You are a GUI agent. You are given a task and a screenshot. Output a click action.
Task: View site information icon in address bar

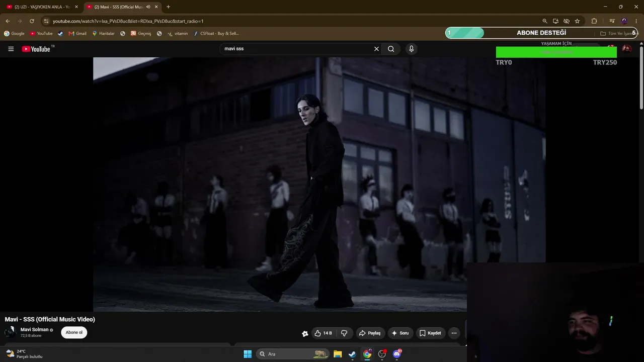pyautogui.click(x=46, y=21)
